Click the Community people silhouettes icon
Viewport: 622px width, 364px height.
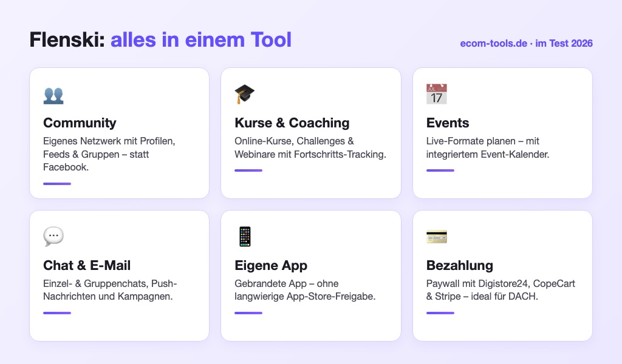[53, 95]
